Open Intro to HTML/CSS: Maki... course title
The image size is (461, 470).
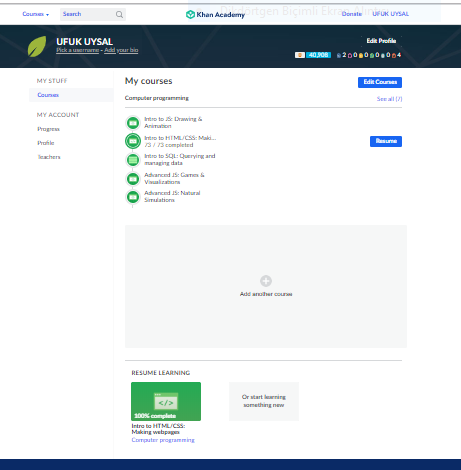pos(180,138)
